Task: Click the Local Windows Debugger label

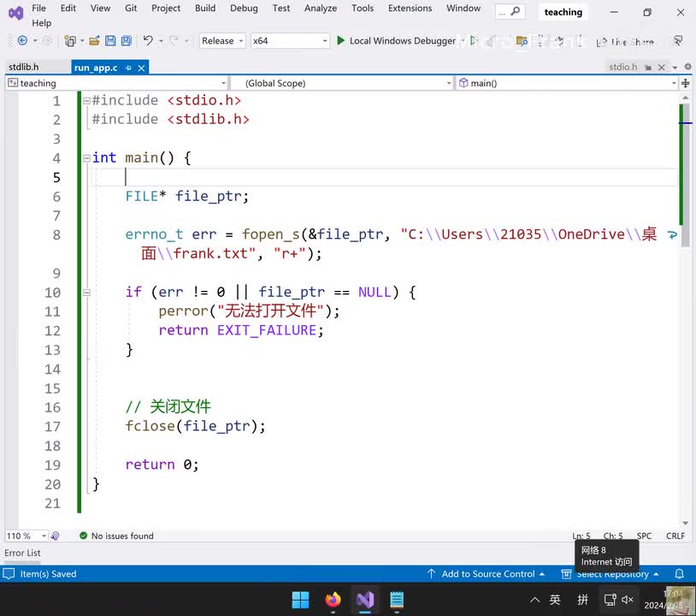Action: point(403,41)
